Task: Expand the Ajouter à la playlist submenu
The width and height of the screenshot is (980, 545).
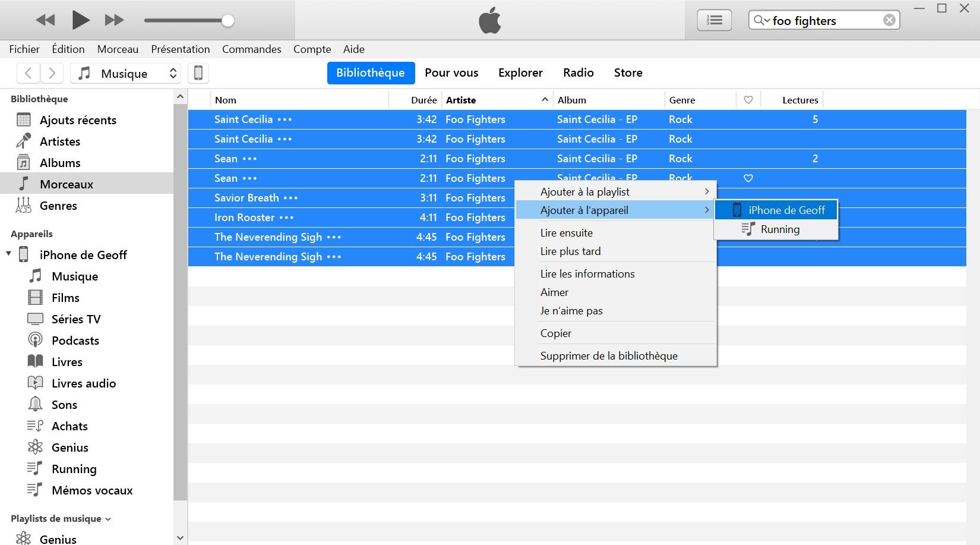Action: (617, 191)
